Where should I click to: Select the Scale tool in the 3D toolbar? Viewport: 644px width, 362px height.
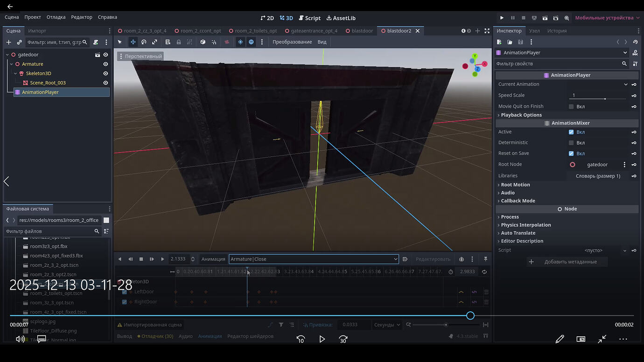154,42
